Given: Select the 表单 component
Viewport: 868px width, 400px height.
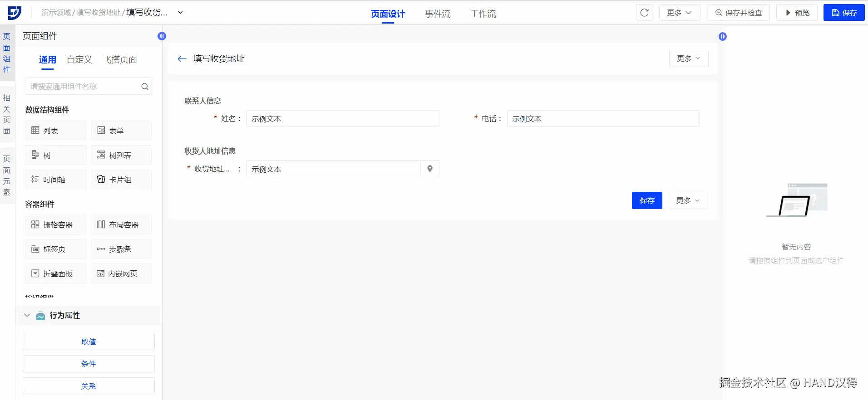Looking at the screenshot, I should pyautogui.click(x=121, y=131).
